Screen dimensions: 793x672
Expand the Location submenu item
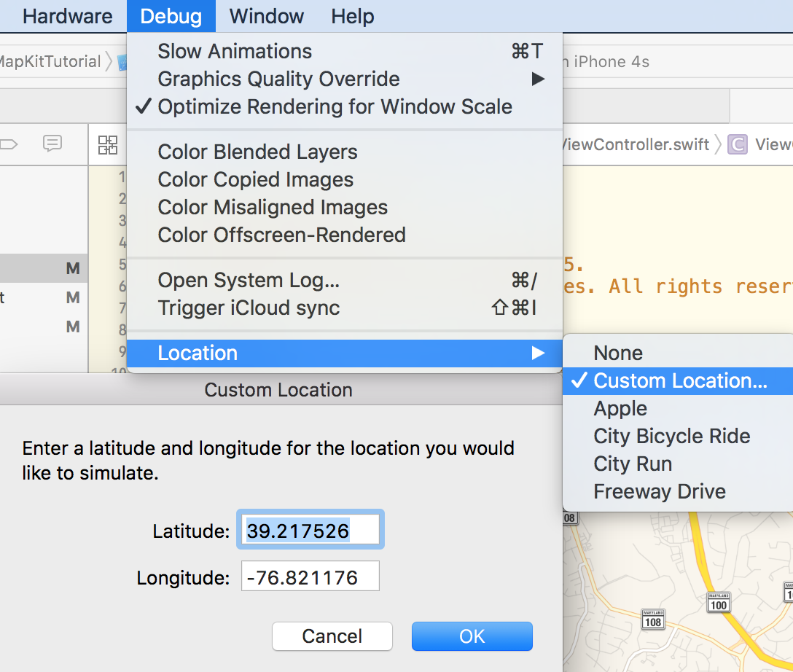[x=345, y=353]
